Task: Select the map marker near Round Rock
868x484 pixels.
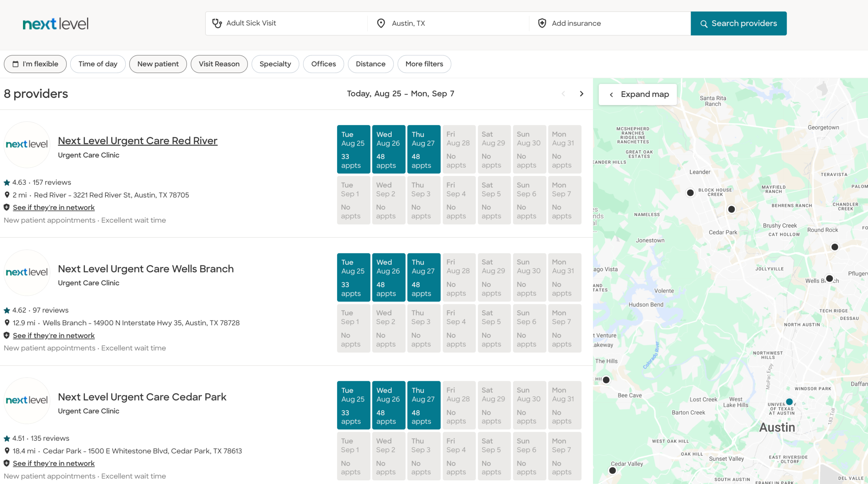Action: point(835,247)
